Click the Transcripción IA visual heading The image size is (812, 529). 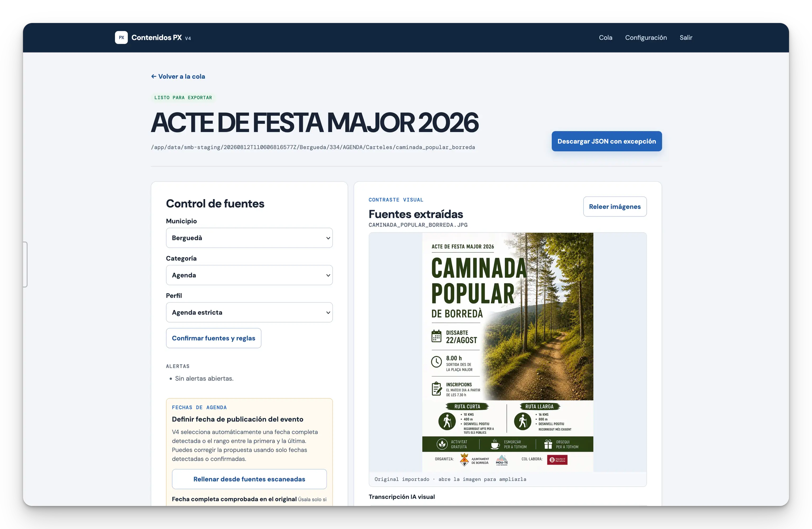[x=402, y=497]
